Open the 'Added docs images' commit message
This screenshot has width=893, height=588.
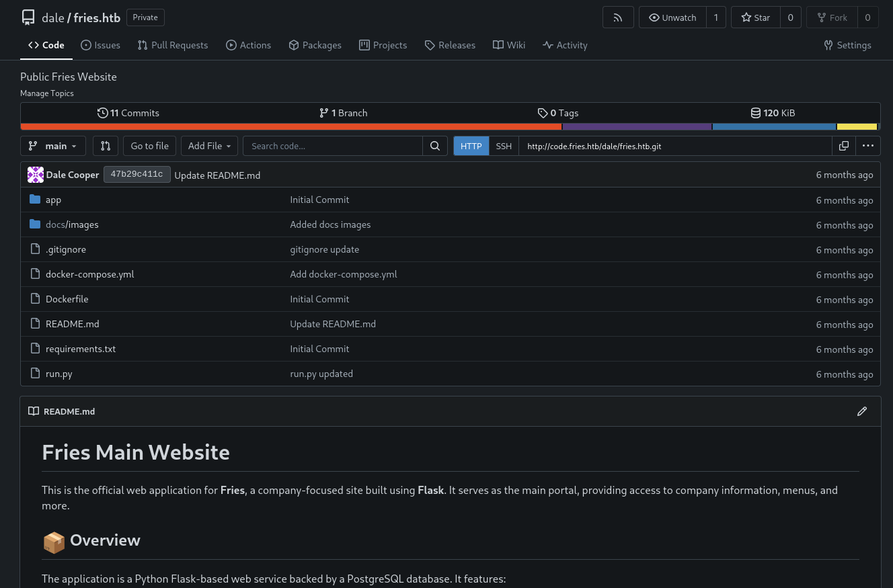(x=330, y=224)
